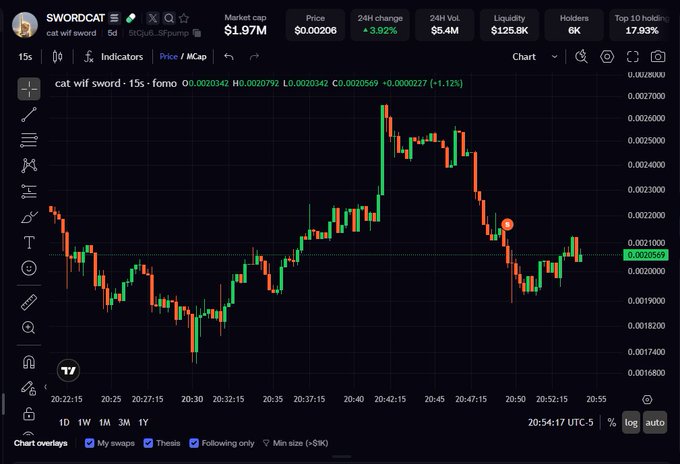
Task: Click the current price label 0.0020569
Action: click(x=646, y=255)
